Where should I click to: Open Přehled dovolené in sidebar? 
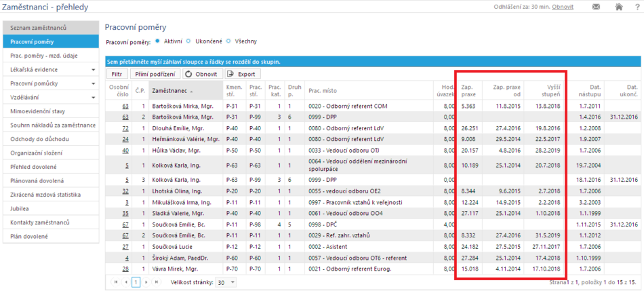pyautogui.click(x=51, y=167)
